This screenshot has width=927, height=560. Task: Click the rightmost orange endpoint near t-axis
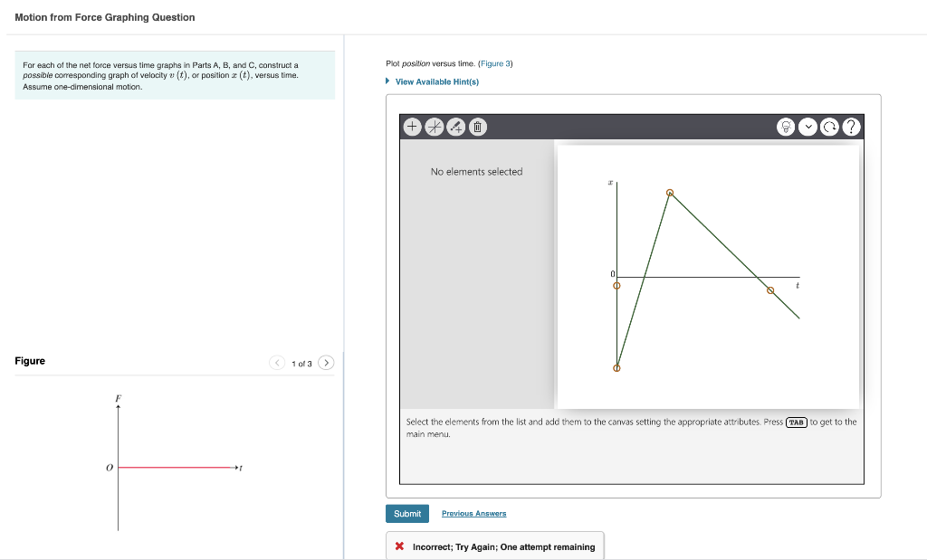point(770,290)
